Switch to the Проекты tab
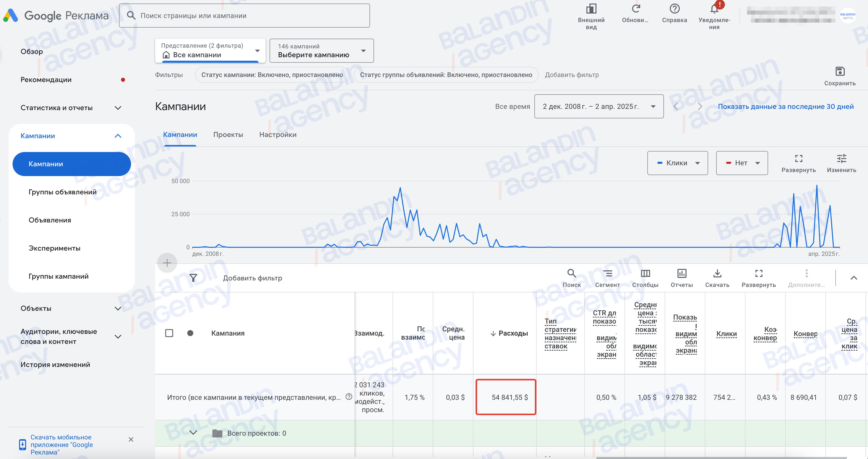 tap(228, 135)
